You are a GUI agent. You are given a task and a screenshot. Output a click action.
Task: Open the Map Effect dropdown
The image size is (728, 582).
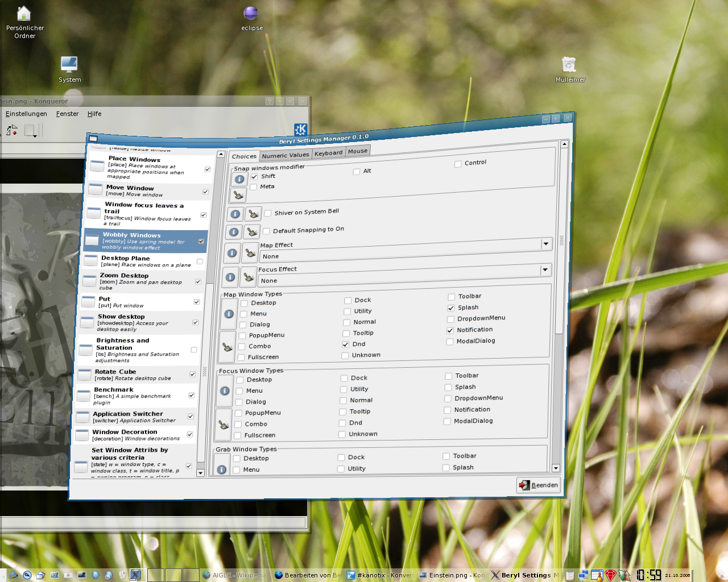(546, 244)
